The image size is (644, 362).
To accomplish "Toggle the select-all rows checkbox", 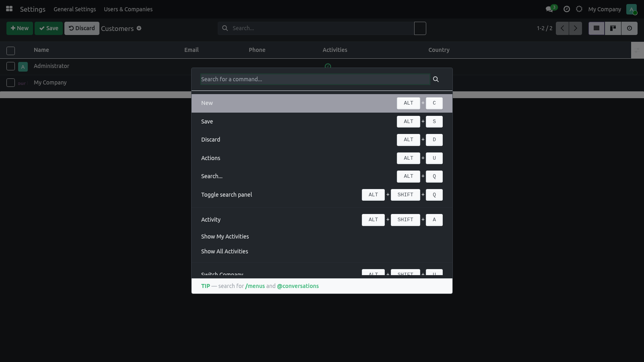I will [11, 51].
